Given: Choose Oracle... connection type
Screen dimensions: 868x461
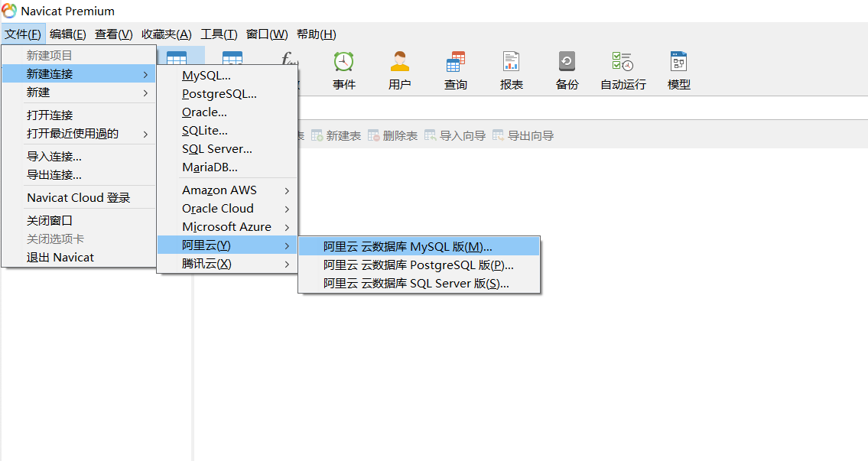Looking at the screenshot, I should [228, 112].
